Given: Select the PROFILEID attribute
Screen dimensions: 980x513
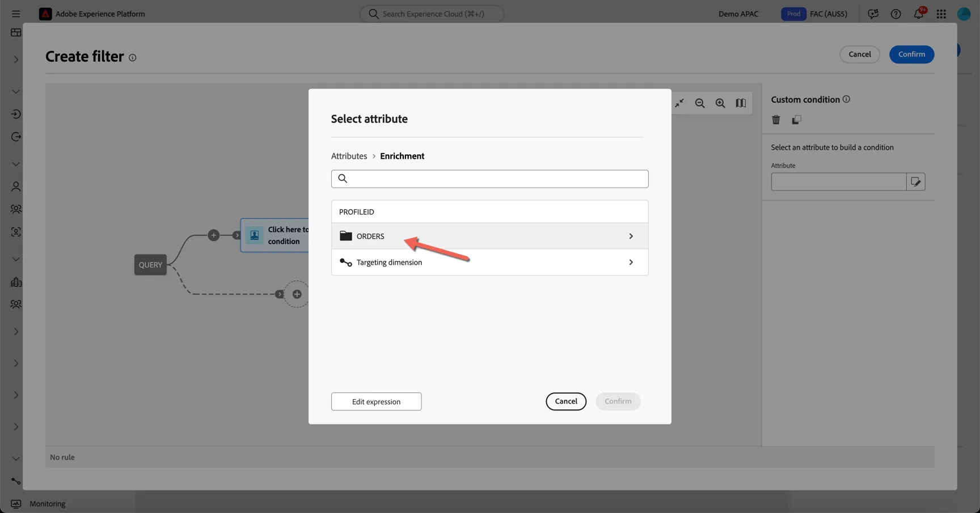Looking at the screenshot, I should 489,211.
